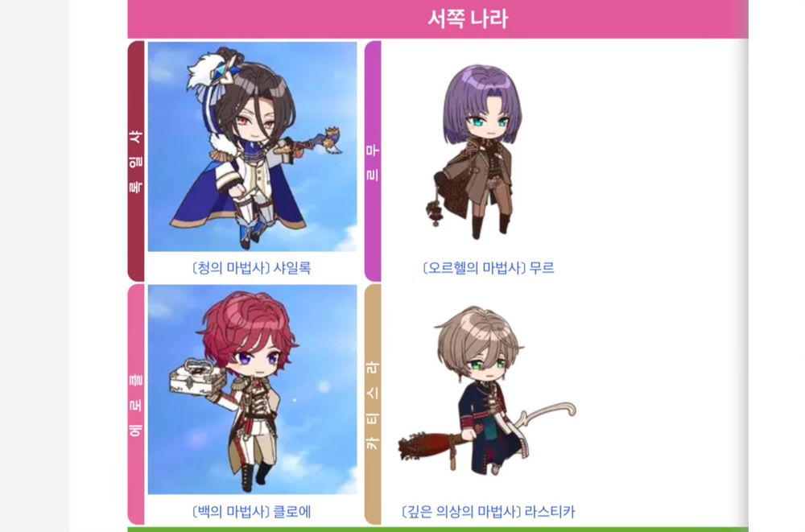Image resolution: width=805 pixels, height=532 pixels.
Task: Select the purple vertical 무르 tab
Action: click(373, 161)
